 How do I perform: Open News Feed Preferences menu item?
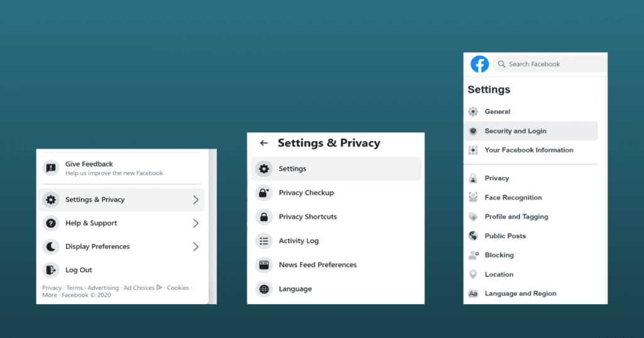[x=336, y=265]
